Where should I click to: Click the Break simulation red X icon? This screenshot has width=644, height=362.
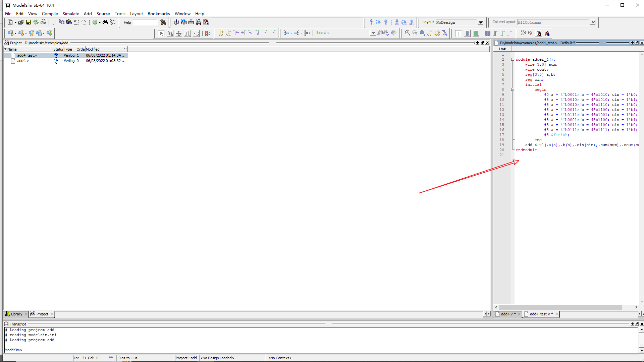[206, 22]
